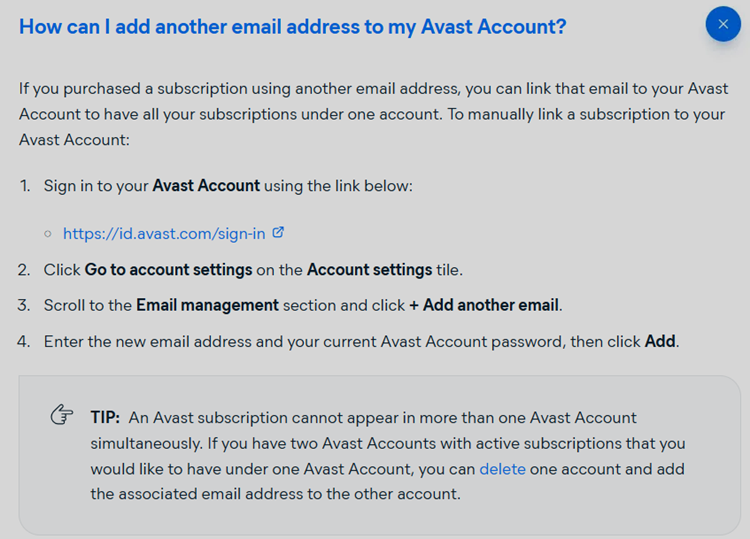This screenshot has width=750, height=539.
Task: Click the intro paragraph about purchased subscriptions
Action: 372,114
